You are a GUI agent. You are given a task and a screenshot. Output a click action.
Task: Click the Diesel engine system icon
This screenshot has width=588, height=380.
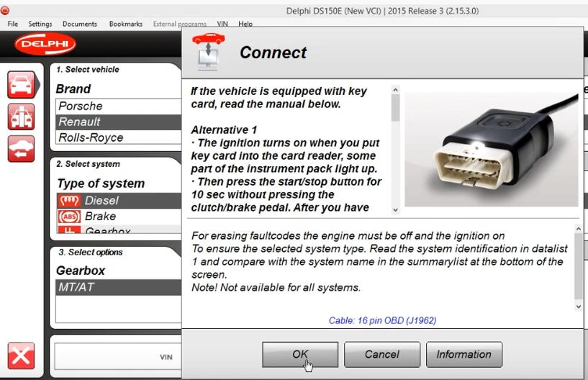tap(67, 201)
